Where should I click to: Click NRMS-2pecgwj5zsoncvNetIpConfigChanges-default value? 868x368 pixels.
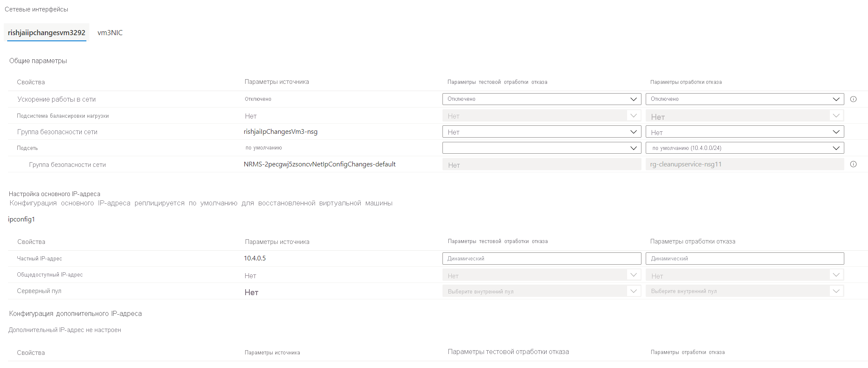pos(320,164)
